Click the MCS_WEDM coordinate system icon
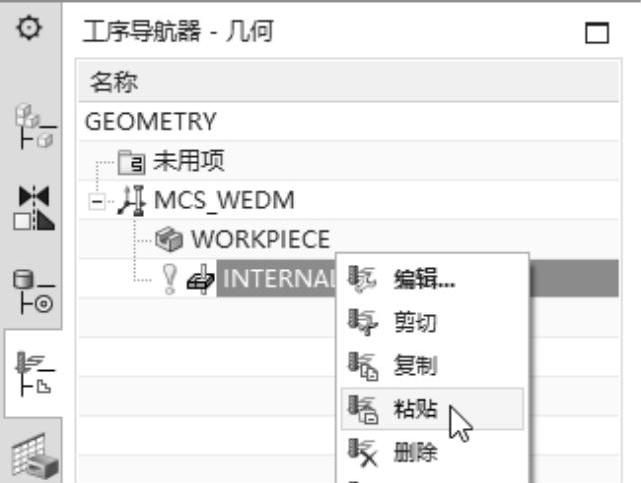The image size is (641, 483). click(132, 201)
